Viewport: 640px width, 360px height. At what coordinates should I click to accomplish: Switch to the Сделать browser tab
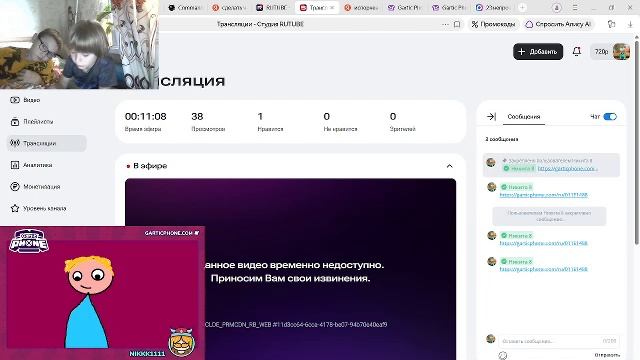(229, 8)
